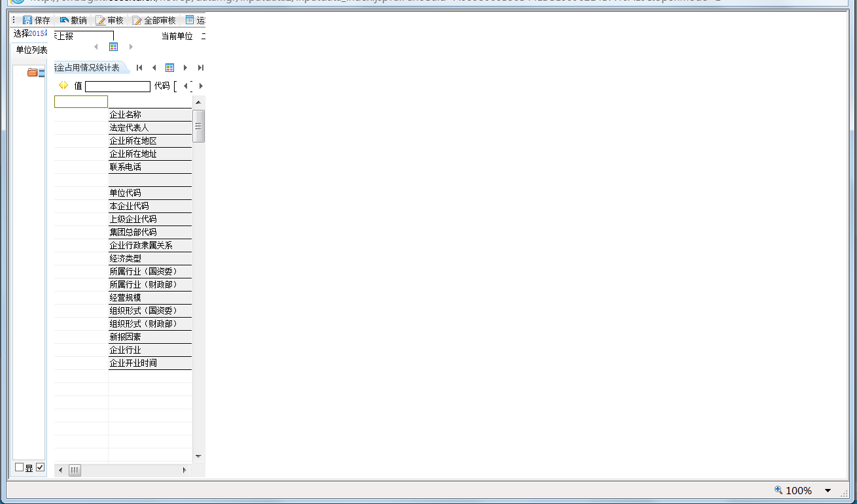
Task: Click the horizontal scrollbar thumb
Action: tap(75, 470)
